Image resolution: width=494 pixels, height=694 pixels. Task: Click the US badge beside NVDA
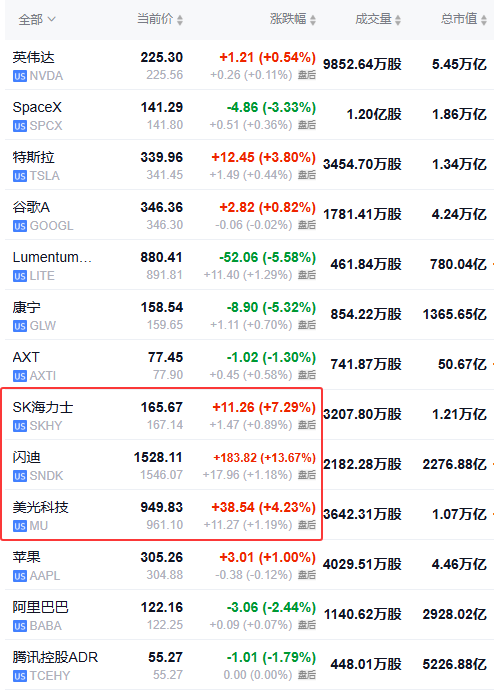[x=20, y=76]
